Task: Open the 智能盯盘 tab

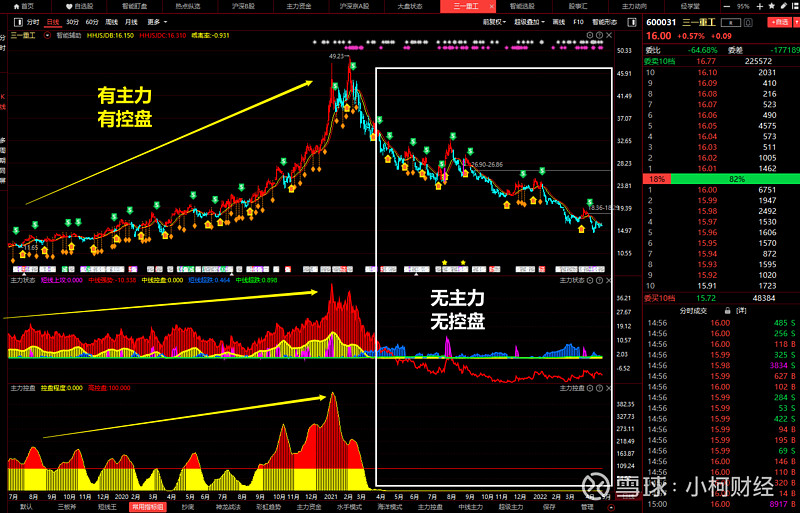Action: (134, 7)
